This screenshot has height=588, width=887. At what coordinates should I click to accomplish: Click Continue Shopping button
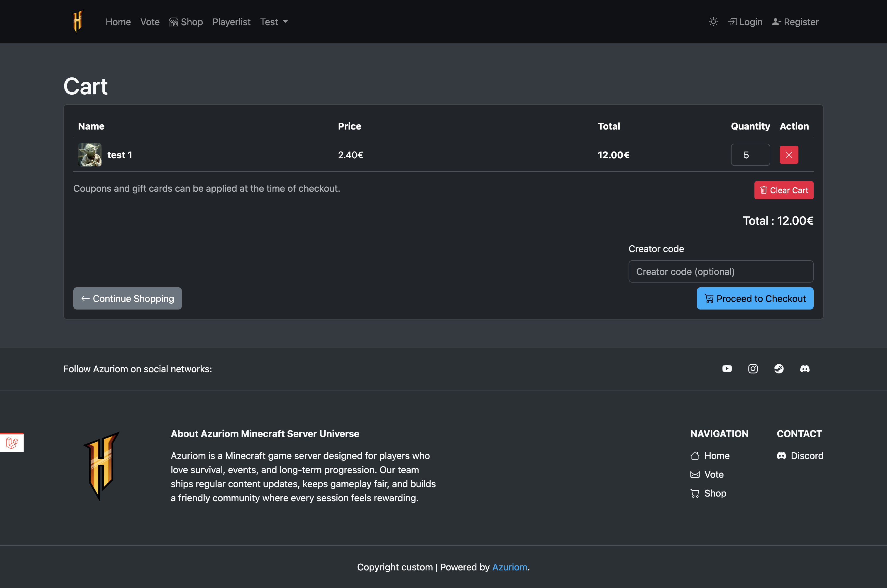point(128,298)
